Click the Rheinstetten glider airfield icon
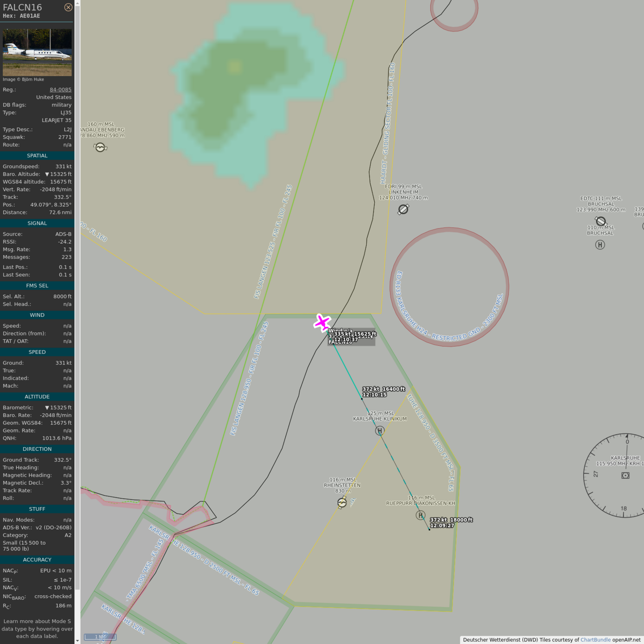 click(342, 503)
